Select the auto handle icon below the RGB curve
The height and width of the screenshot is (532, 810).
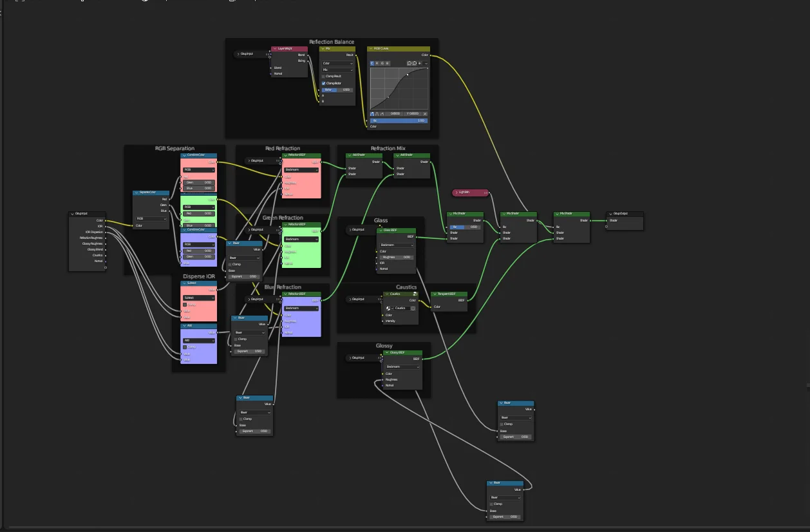[x=372, y=114]
